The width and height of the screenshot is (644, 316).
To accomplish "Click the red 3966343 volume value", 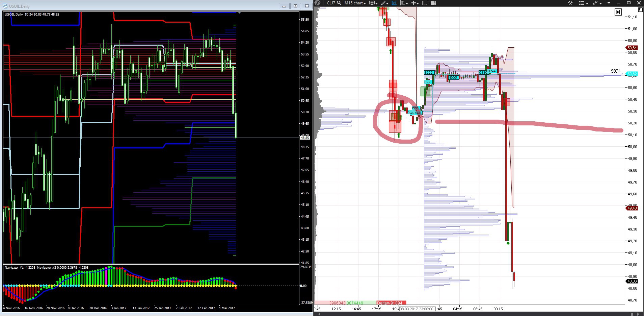I will tap(337, 303).
